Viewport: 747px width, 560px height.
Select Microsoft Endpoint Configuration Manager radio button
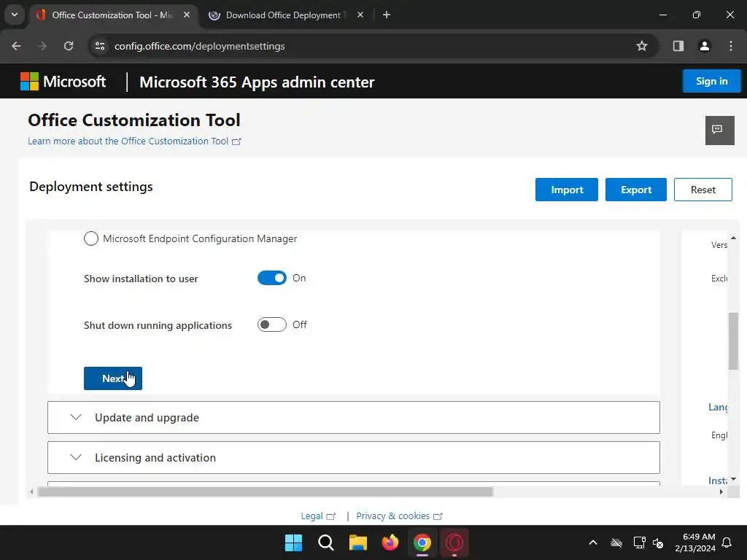[91, 238]
